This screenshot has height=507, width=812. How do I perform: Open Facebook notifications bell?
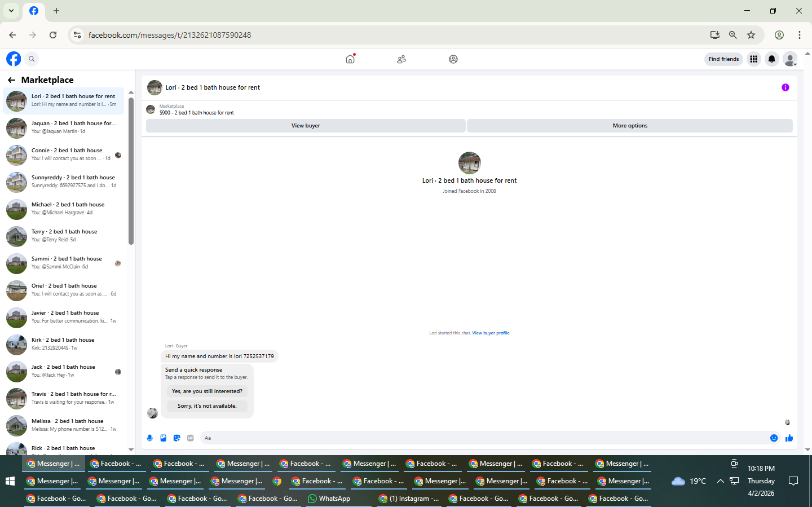(772, 59)
